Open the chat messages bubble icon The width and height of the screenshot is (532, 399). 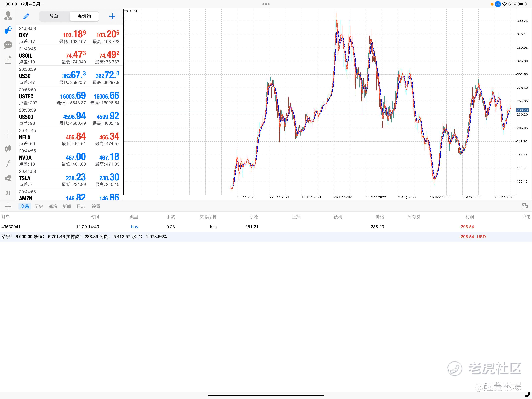tap(8, 45)
